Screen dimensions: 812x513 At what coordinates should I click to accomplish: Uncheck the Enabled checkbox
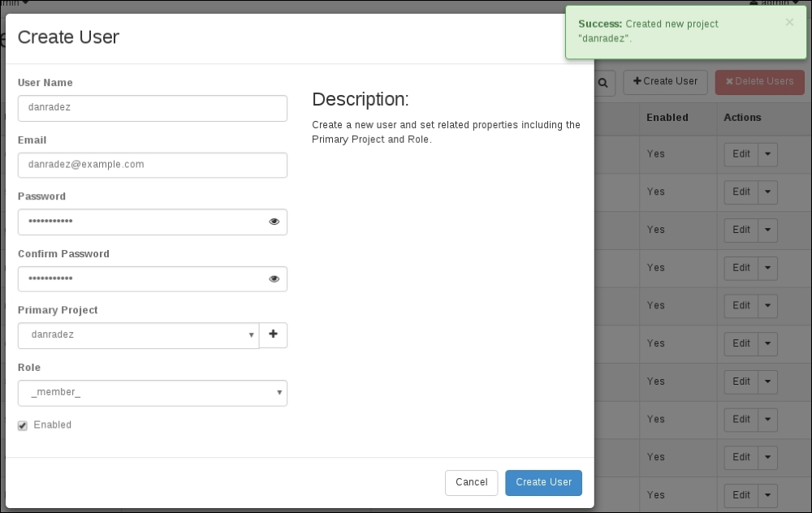(x=23, y=425)
